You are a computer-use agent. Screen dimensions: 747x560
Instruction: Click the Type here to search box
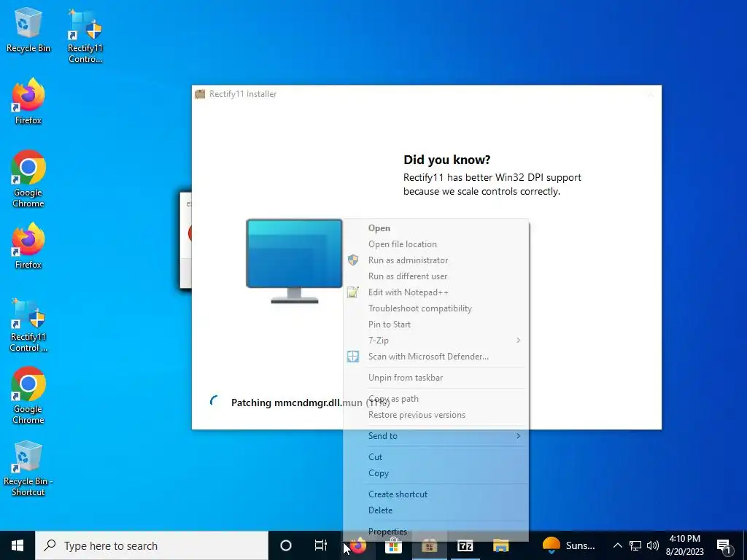point(152,545)
